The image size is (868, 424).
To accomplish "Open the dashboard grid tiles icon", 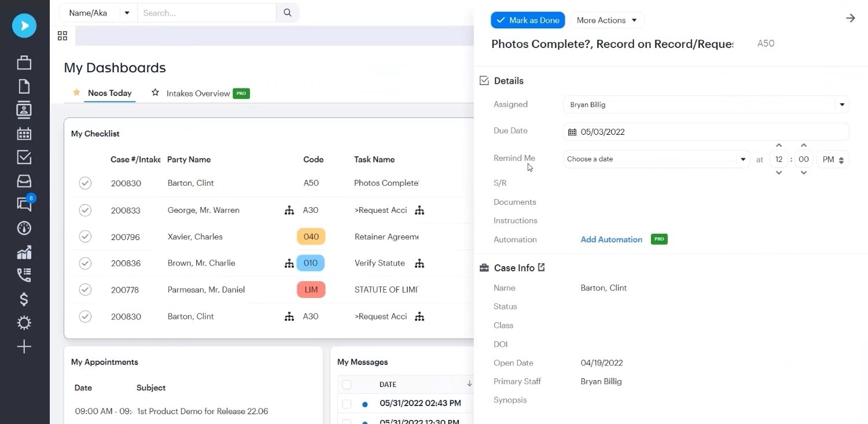I will tap(62, 36).
